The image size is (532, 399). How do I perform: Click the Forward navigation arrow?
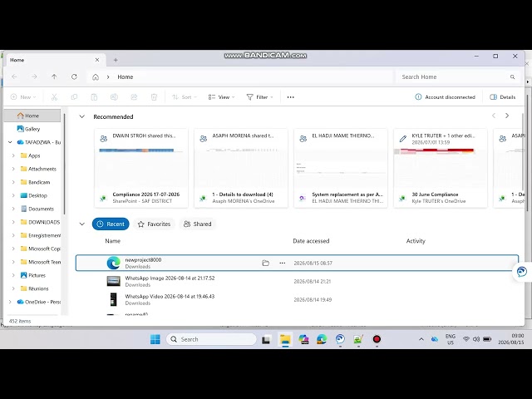pos(34,77)
